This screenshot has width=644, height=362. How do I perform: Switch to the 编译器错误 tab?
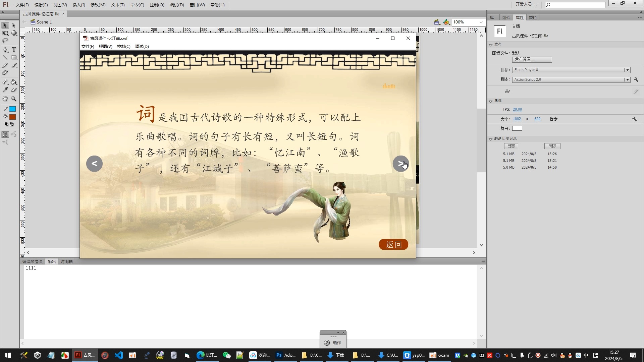click(33, 262)
